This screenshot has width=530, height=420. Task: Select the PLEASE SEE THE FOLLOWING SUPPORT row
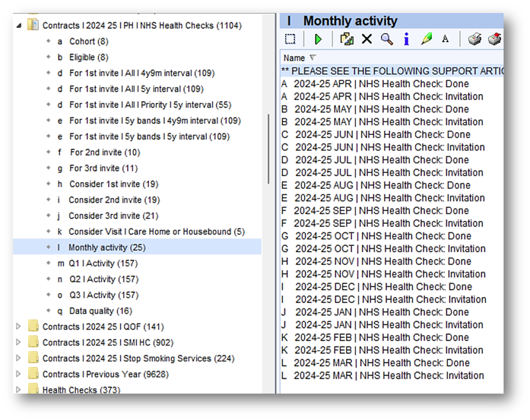click(x=392, y=71)
